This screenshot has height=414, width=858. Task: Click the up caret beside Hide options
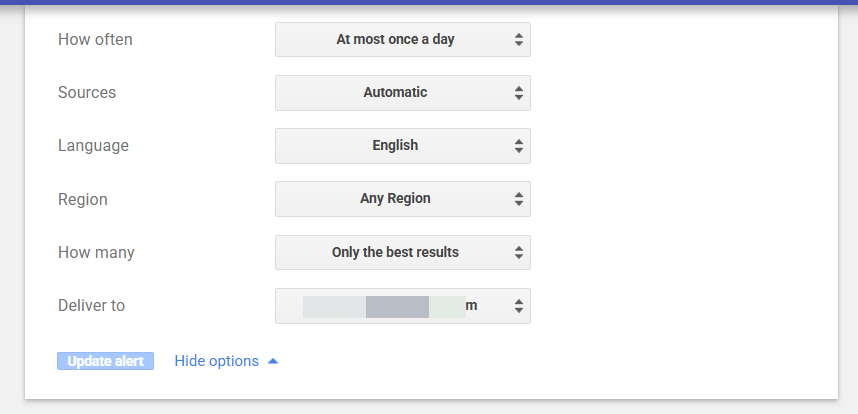tap(273, 361)
